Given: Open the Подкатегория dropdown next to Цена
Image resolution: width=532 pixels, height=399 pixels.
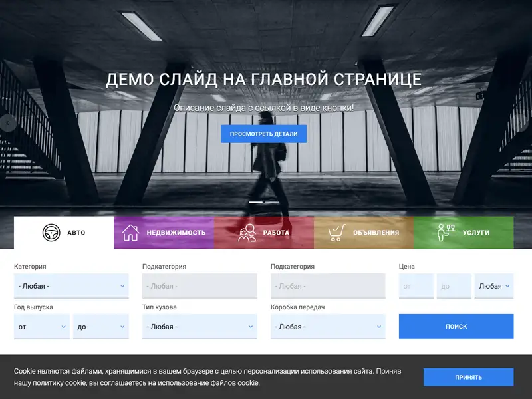Looking at the screenshot, I should pyautogui.click(x=328, y=286).
